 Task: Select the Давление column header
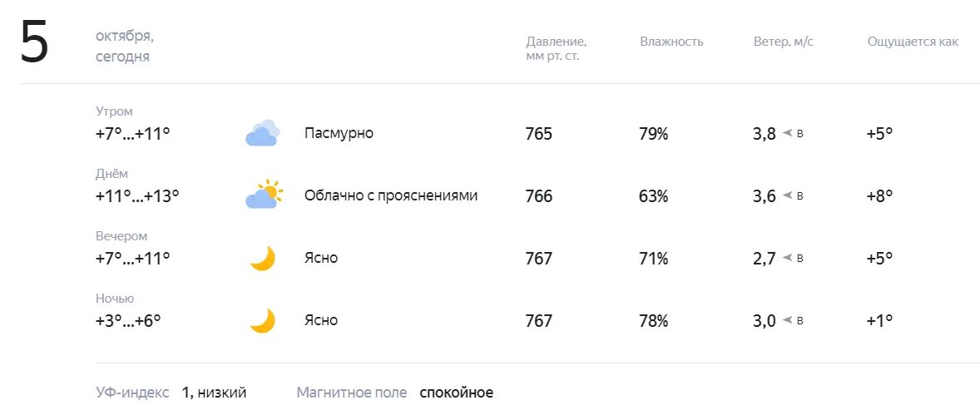point(557,49)
